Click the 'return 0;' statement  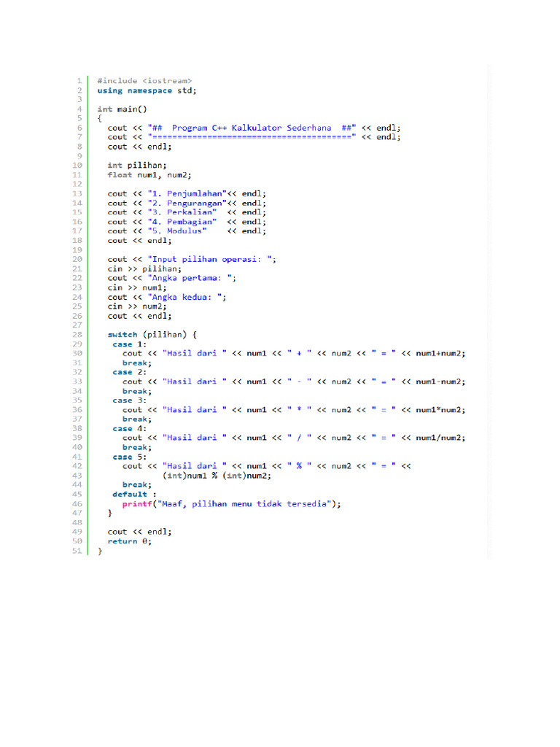130,541
